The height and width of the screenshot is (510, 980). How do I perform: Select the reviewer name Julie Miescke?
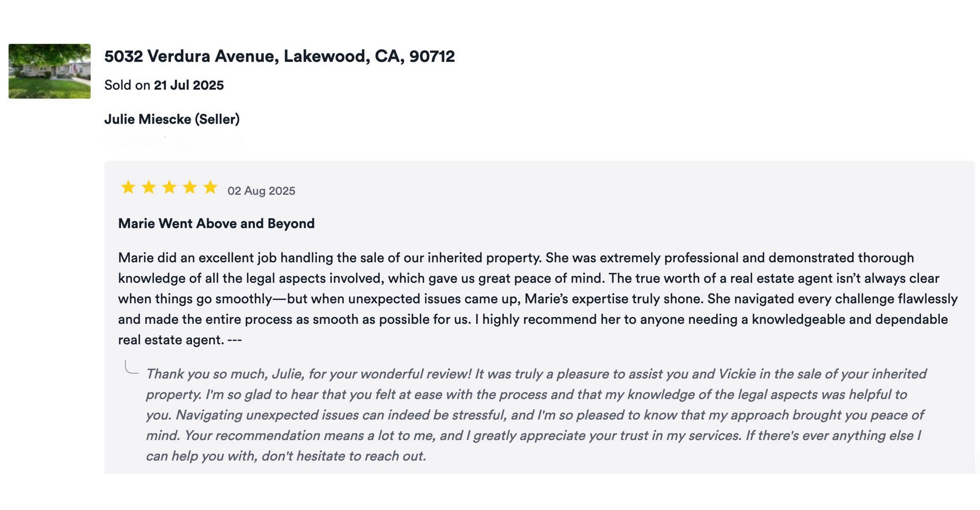(x=148, y=119)
